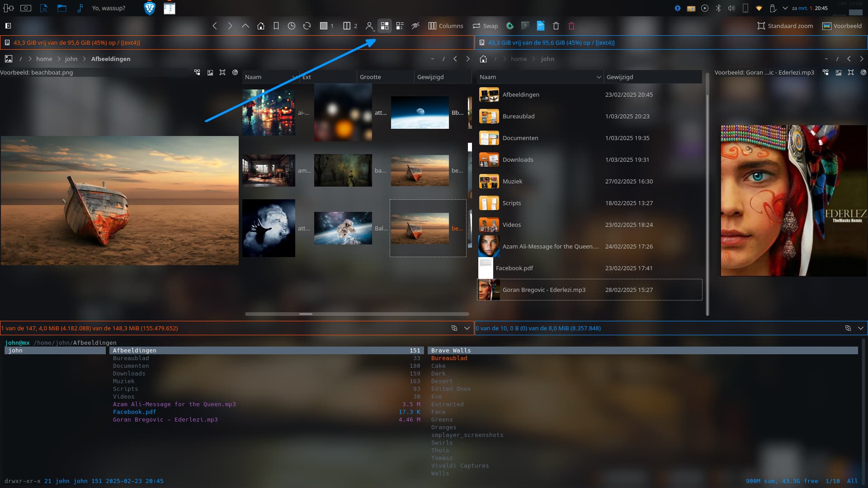Toggle sidebar icon at far left
Image resolution: width=868 pixels, height=488 pixels.
coord(8,26)
